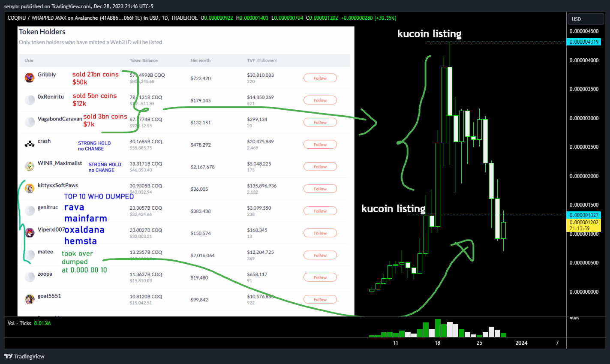Click TVF value $135,896,936

tap(262, 186)
